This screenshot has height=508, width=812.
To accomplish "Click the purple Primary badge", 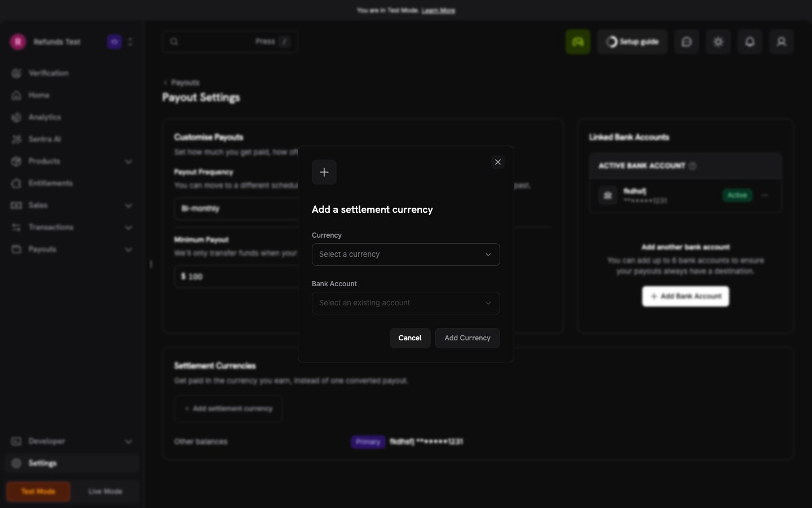I will click(368, 442).
